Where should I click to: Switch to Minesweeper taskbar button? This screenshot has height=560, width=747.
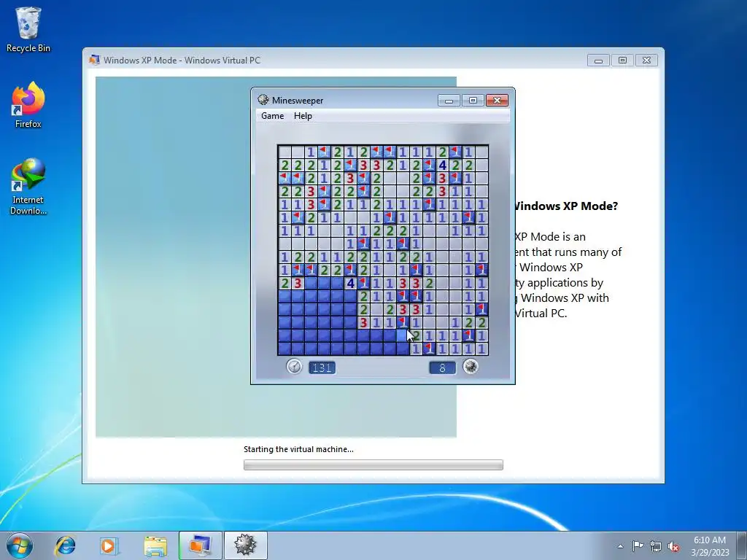pyautogui.click(x=245, y=545)
